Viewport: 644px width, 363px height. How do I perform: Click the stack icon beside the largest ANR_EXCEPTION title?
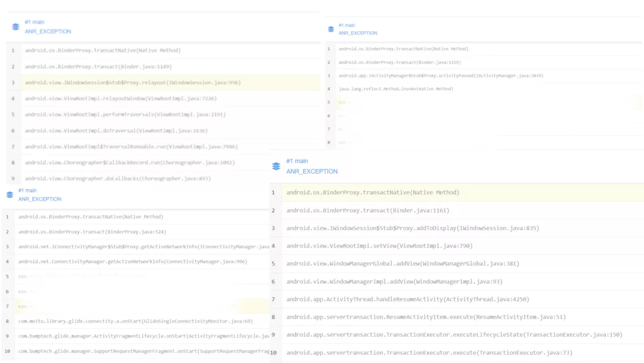(276, 166)
